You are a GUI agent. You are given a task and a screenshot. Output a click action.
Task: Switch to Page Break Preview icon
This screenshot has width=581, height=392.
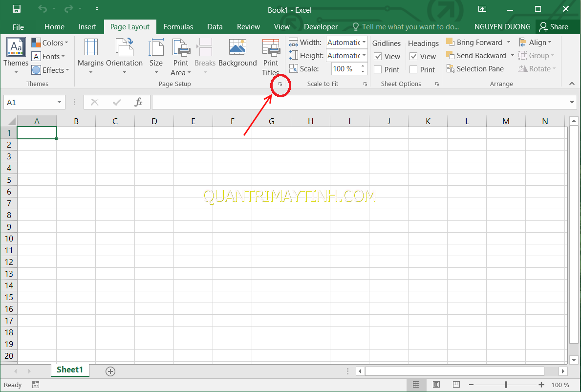click(456, 385)
